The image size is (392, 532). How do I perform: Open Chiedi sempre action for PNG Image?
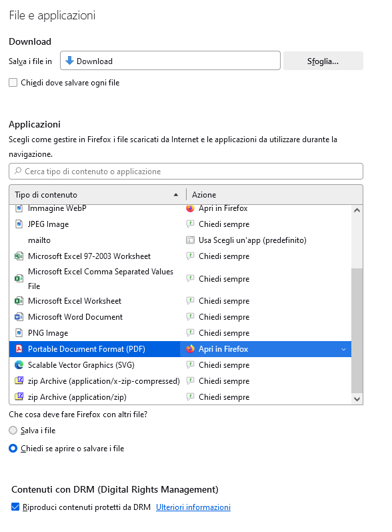click(x=224, y=333)
